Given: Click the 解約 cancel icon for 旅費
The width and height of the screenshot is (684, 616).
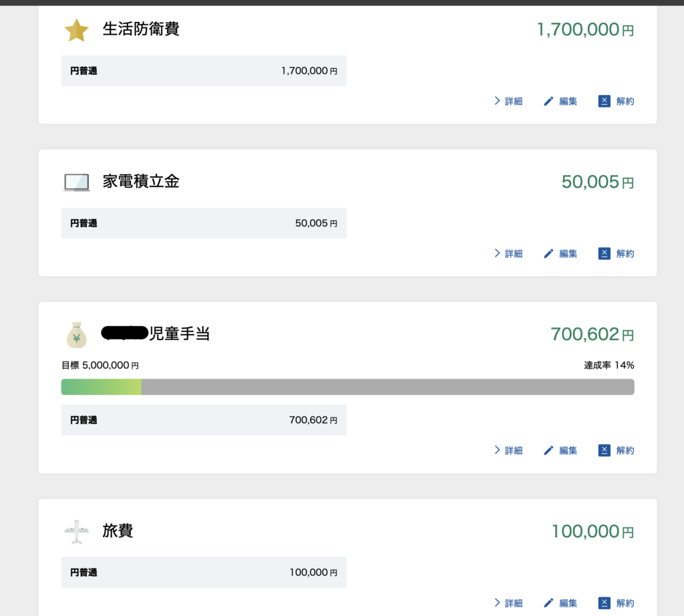Looking at the screenshot, I should (605, 603).
